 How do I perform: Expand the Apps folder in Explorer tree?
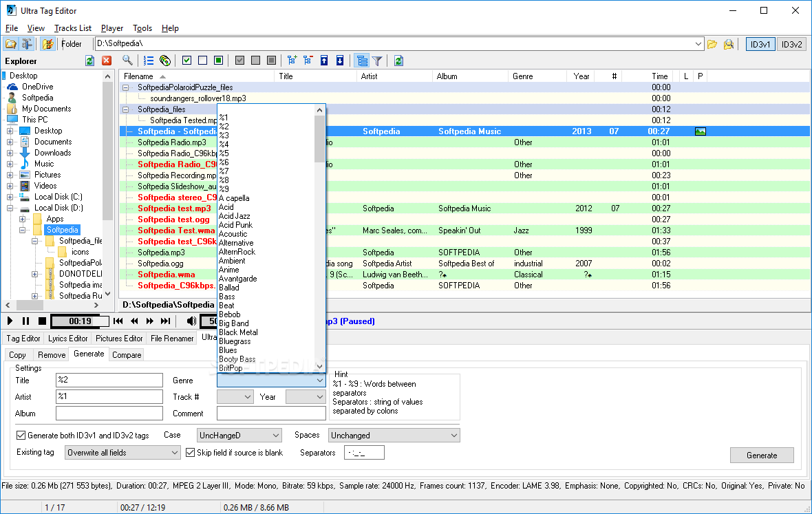(x=22, y=219)
